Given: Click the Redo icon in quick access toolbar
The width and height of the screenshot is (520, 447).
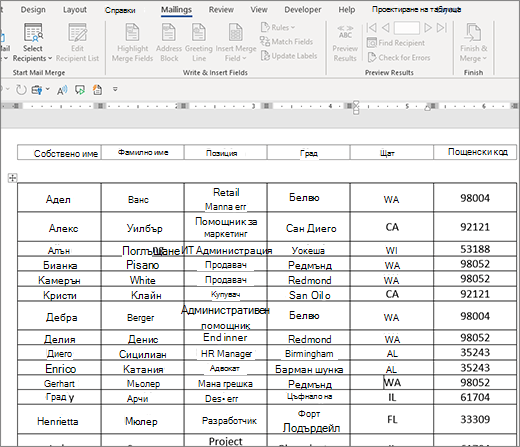Looking at the screenshot, I should coord(21,90).
